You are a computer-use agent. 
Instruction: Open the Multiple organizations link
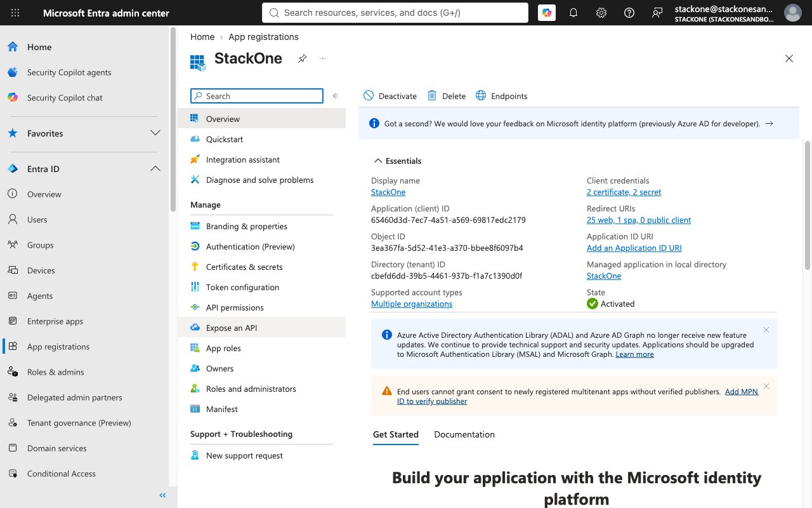click(x=412, y=304)
